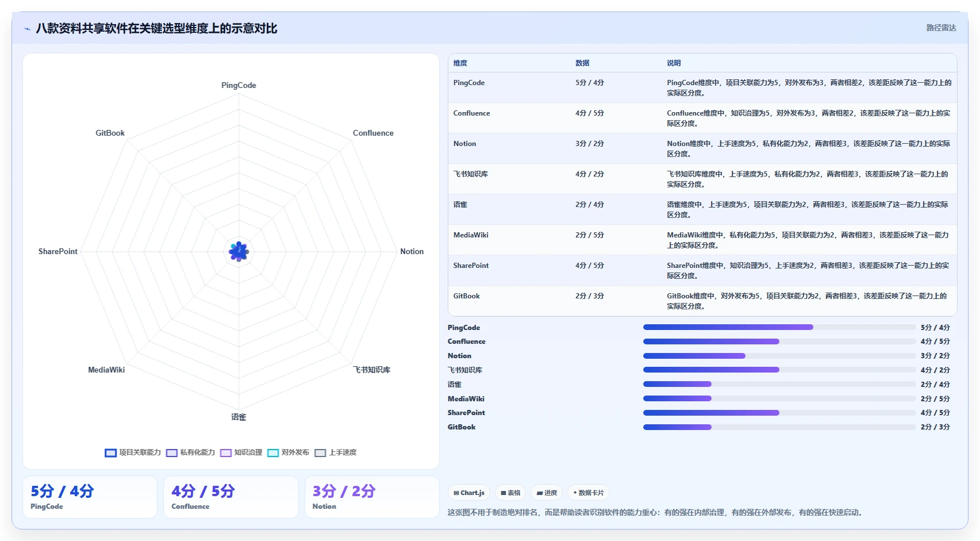Select the 表格 chip
This screenshot has height=541, width=980.
pyautogui.click(x=510, y=493)
